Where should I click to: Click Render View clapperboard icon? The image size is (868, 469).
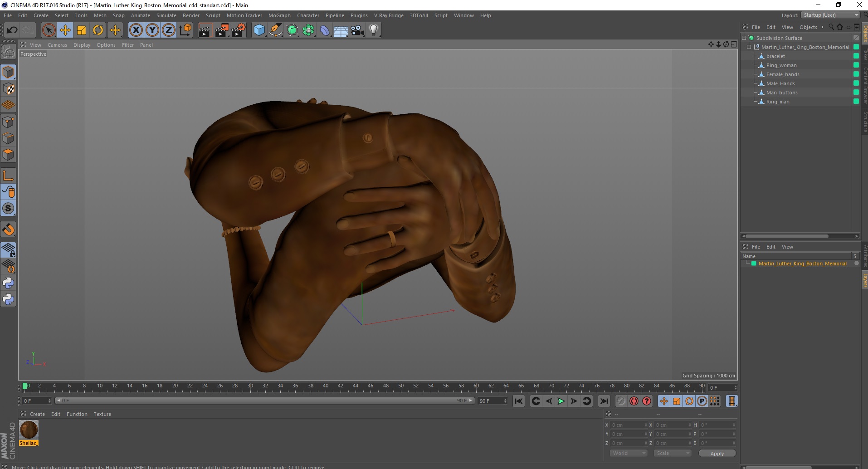(205, 30)
